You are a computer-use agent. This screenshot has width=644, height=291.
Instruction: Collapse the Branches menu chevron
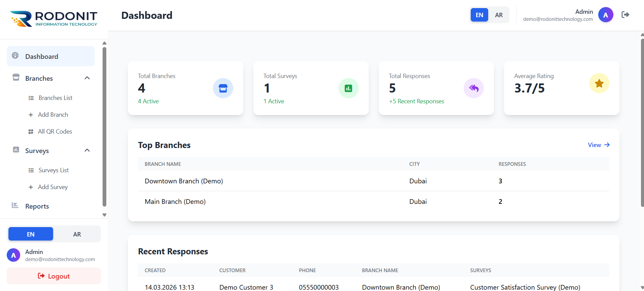(87, 78)
